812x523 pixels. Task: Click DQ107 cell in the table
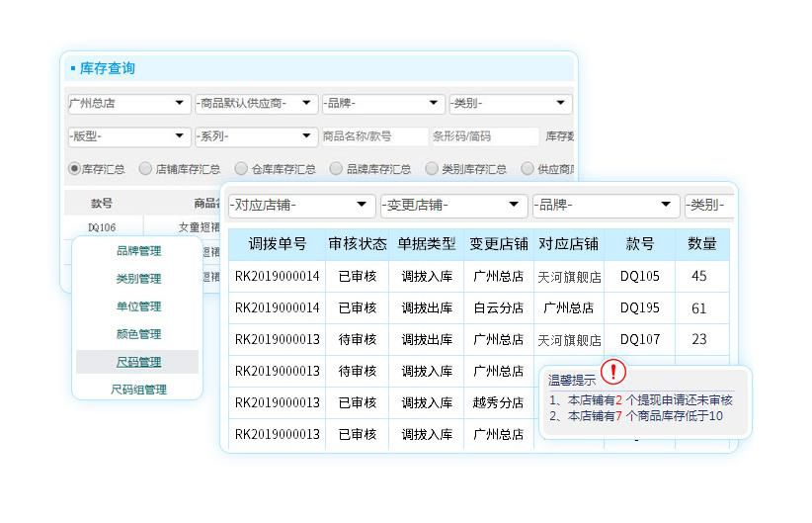640,339
